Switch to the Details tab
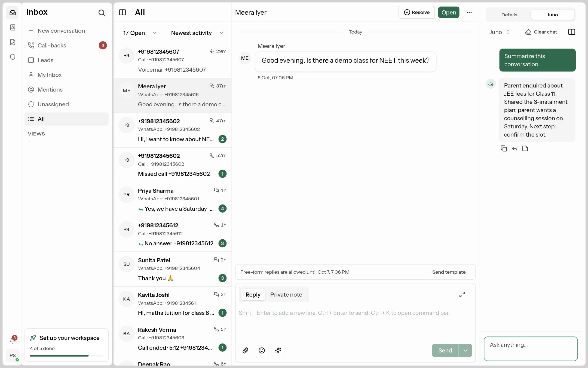The width and height of the screenshot is (588, 368). (509, 15)
